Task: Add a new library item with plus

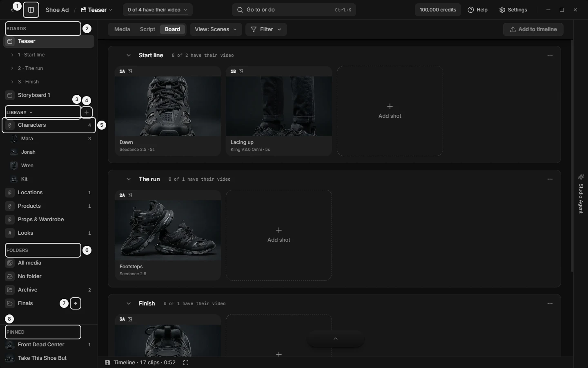Action: point(87,112)
